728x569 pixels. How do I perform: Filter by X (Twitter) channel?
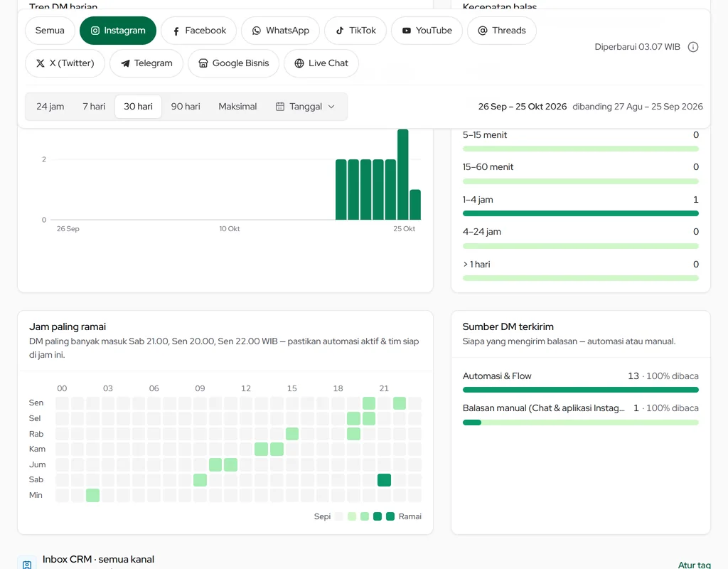tap(65, 63)
